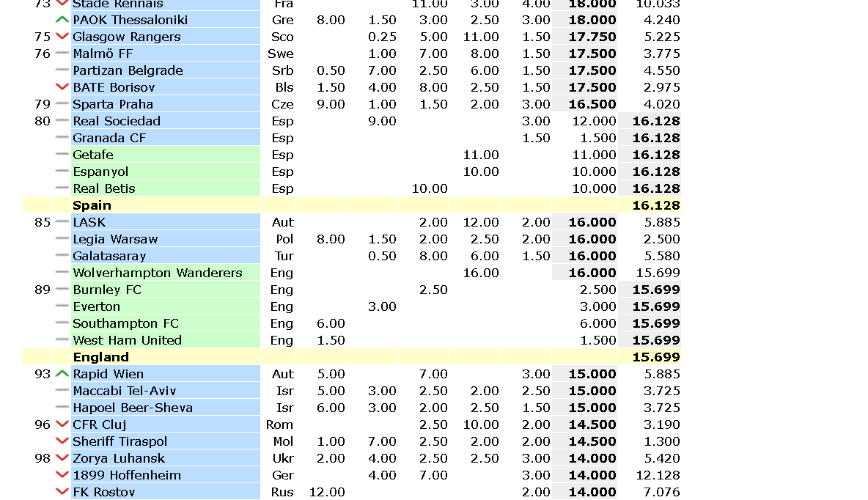Image resolution: width=868 pixels, height=500 pixels.
Task: Click red down arrow beside Glasgow Rangers
Action: pos(62,37)
